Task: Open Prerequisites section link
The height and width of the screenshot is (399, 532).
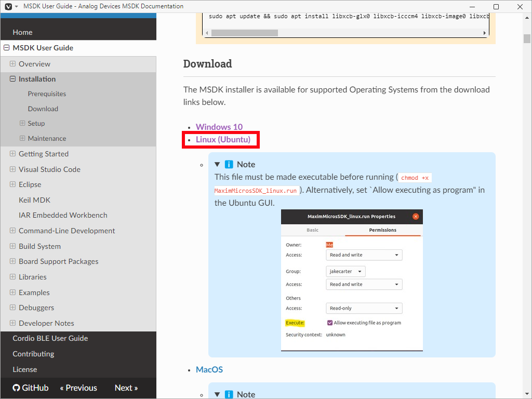Action: click(x=47, y=94)
